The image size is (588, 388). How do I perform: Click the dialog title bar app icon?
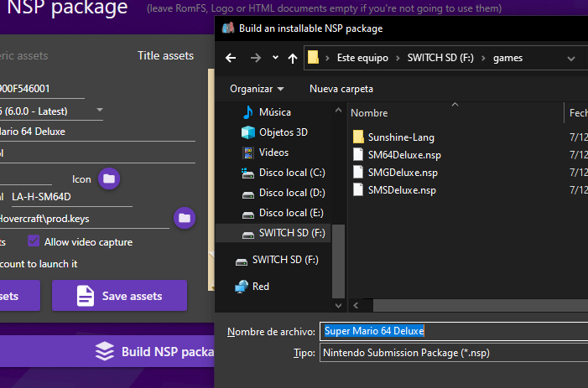click(x=228, y=28)
